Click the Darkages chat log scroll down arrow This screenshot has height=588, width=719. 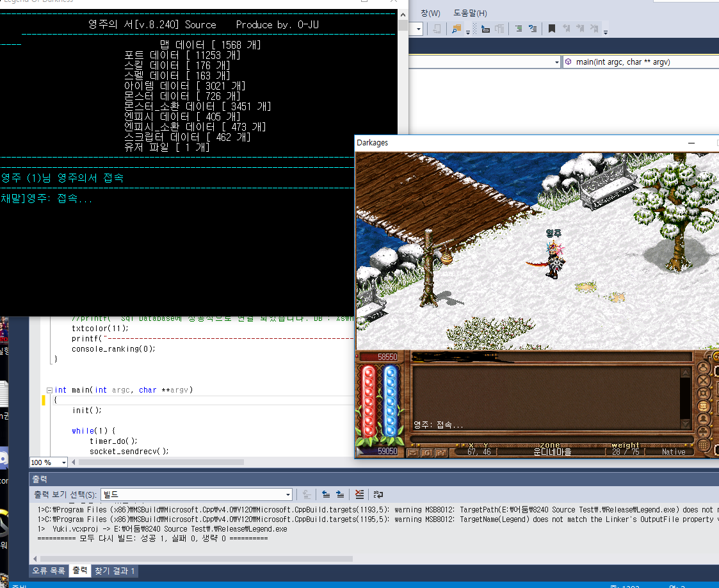686,424
